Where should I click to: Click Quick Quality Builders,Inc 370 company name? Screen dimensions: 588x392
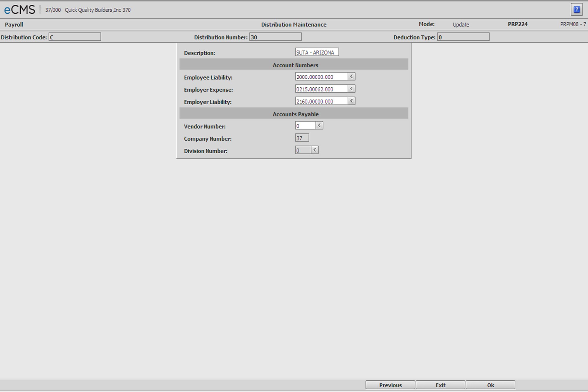(98, 10)
